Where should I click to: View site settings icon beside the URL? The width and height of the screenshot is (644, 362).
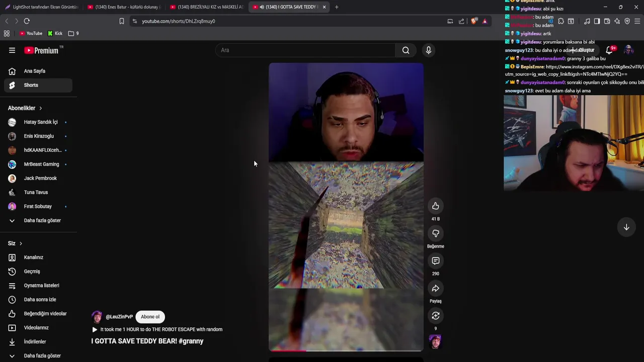pyautogui.click(x=134, y=21)
